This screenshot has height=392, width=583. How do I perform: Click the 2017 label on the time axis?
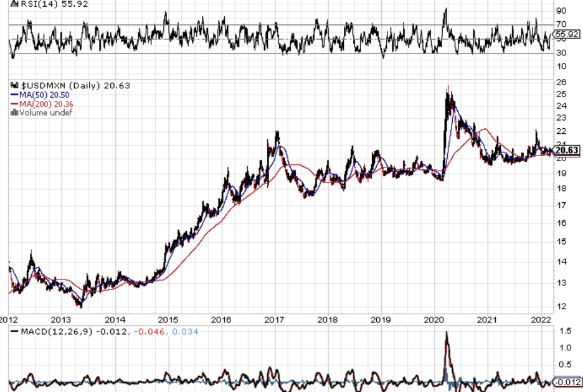click(275, 320)
